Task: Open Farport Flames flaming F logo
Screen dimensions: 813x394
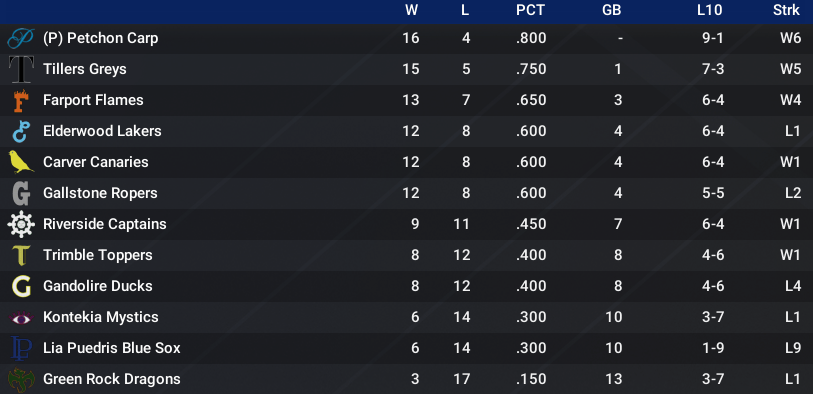Action: 21,101
